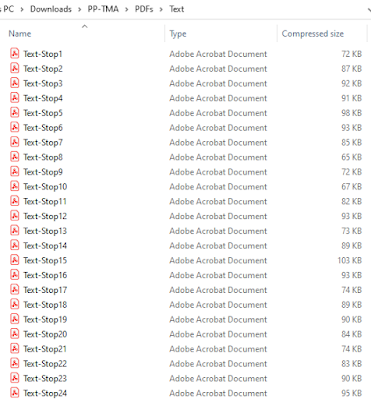Sort by Compressed size column header

point(313,34)
